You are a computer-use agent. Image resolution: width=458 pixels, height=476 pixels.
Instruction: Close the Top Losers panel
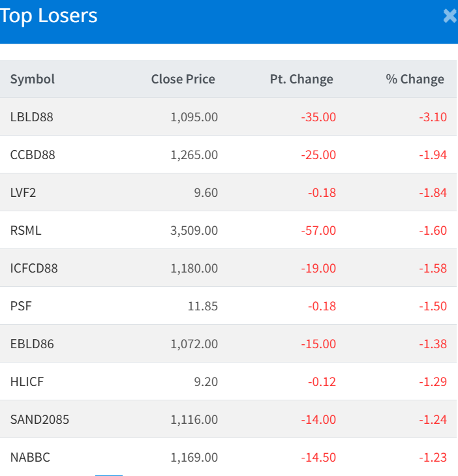pos(449,16)
